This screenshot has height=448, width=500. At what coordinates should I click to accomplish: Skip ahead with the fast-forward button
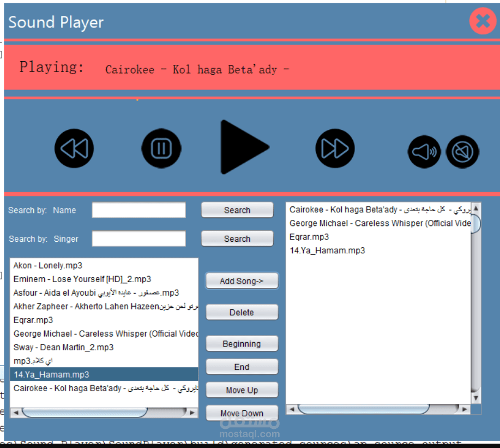coord(335,148)
